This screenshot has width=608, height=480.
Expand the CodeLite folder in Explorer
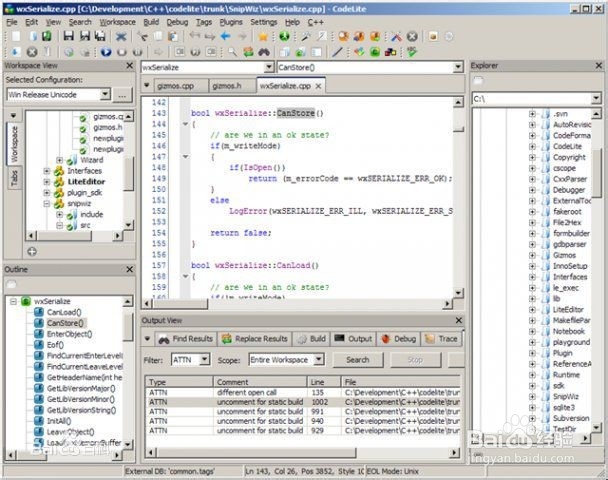532,147
